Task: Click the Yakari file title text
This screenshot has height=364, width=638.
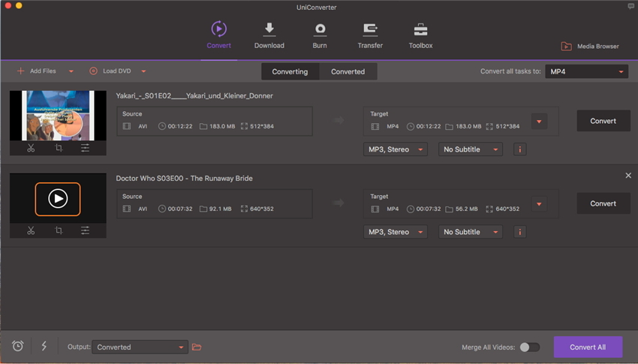Action: tap(194, 96)
